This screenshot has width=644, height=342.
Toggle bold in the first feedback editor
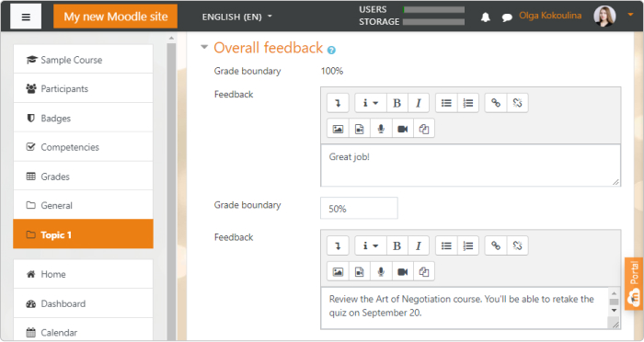[397, 103]
